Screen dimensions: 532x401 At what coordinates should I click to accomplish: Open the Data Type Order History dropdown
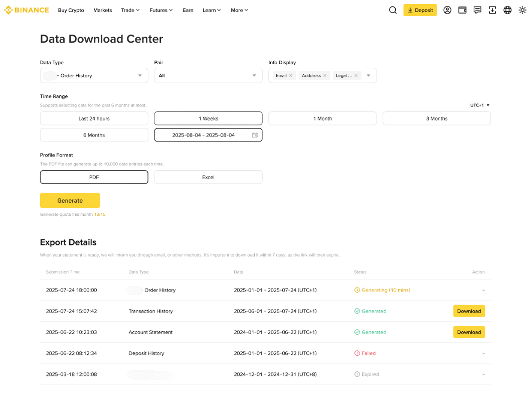pyautogui.click(x=94, y=76)
